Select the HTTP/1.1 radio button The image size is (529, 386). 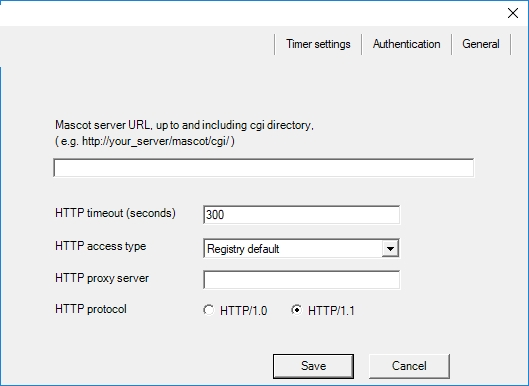[x=297, y=310]
